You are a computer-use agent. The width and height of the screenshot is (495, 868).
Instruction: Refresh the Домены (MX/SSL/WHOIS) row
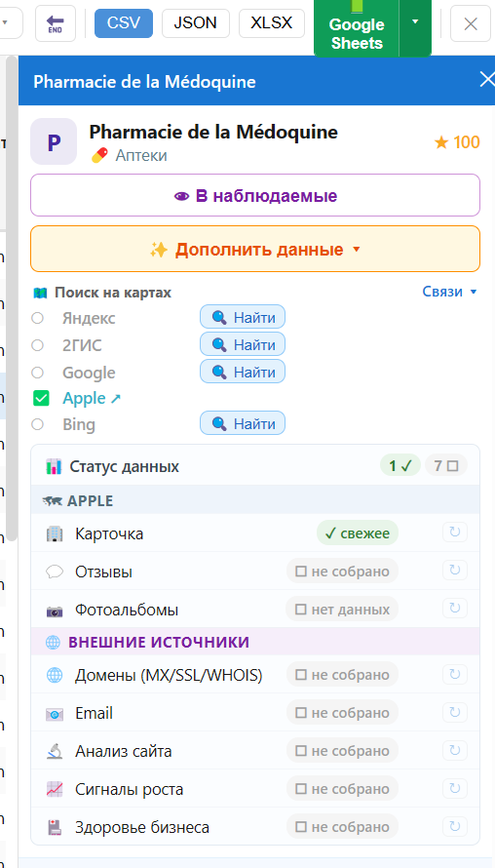pyautogui.click(x=455, y=674)
